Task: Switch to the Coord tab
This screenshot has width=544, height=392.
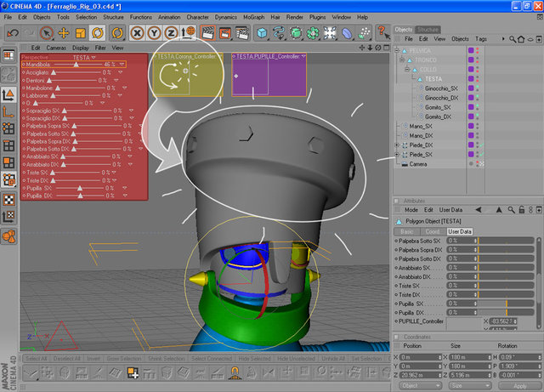Action: pos(433,231)
